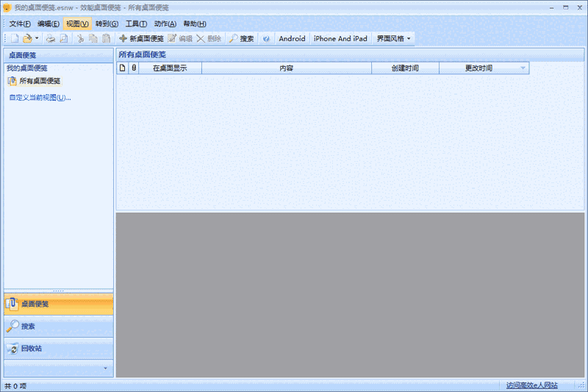Open the 编辑(E) menu
This screenshot has height=392, width=588.
(49, 24)
